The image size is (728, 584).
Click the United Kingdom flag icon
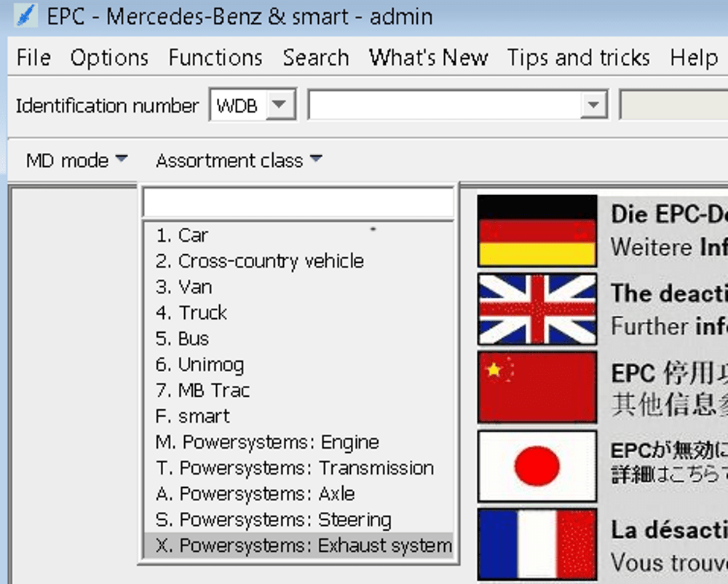tap(537, 309)
